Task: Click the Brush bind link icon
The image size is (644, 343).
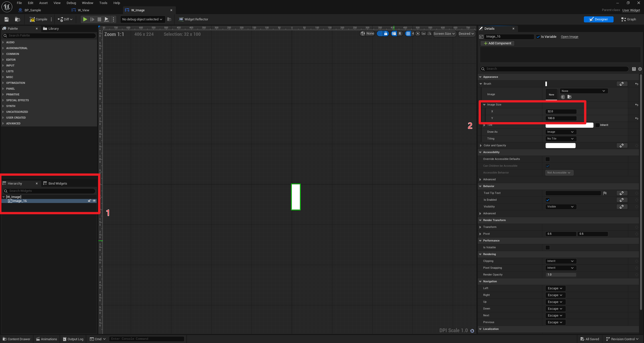Action: 622,84
